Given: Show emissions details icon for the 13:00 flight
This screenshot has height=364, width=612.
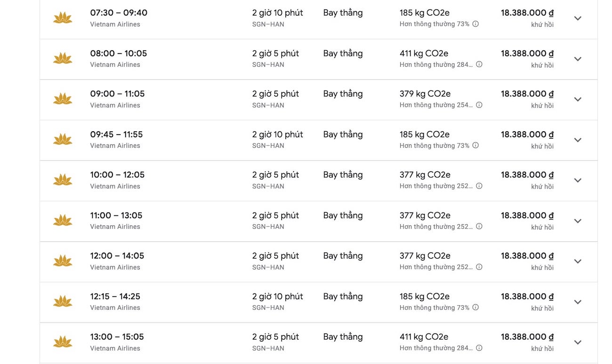Looking at the screenshot, I should coord(479,348).
